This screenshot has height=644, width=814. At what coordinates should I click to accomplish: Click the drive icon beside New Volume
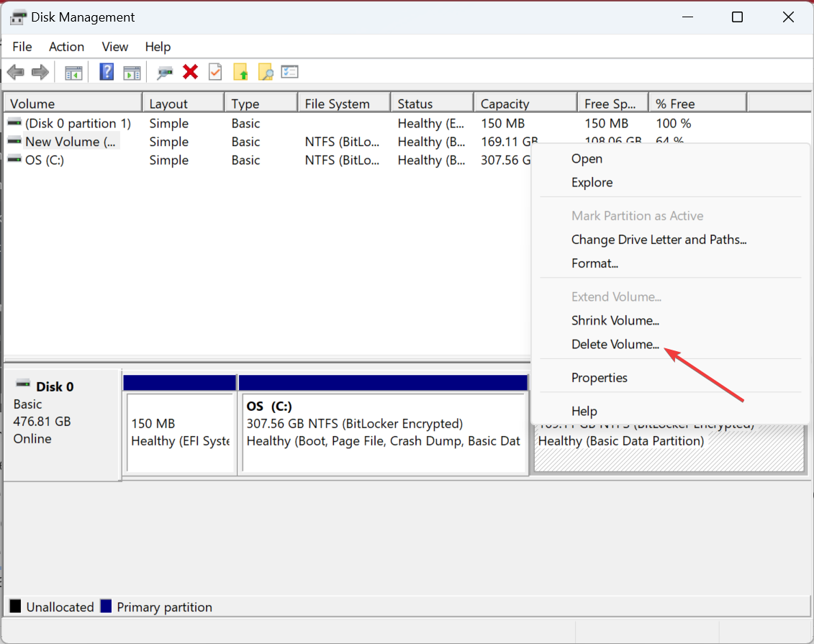(x=14, y=141)
